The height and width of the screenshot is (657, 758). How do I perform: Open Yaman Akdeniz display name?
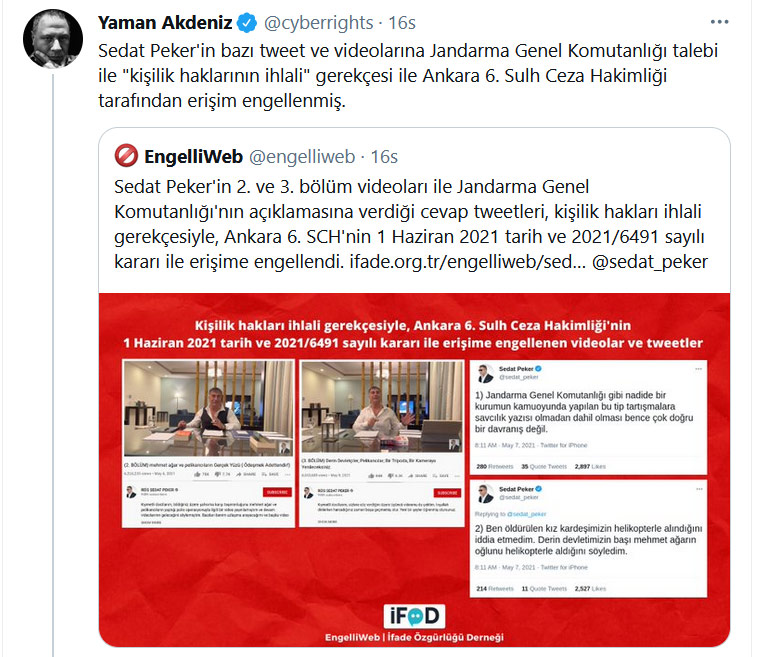click(165, 23)
